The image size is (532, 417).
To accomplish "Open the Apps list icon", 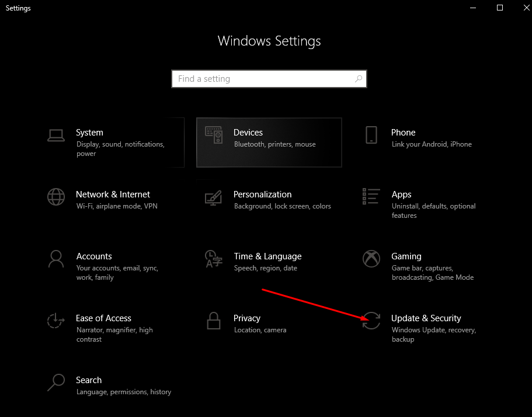I will click(x=371, y=197).
